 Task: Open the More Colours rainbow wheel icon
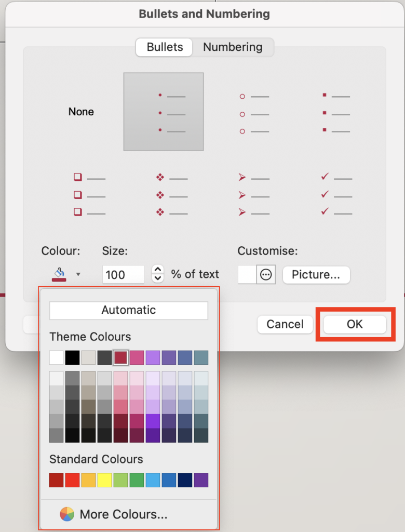[x=66, y=514]
